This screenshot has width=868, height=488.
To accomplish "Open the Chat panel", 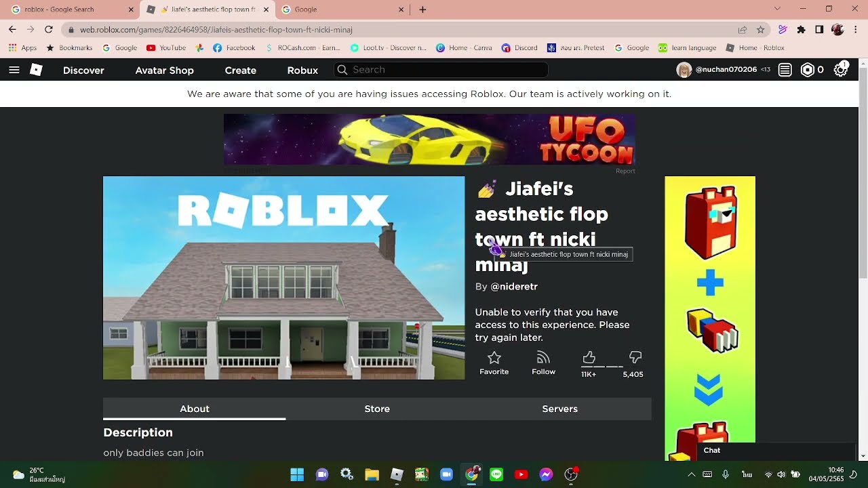I will (776, 451).
